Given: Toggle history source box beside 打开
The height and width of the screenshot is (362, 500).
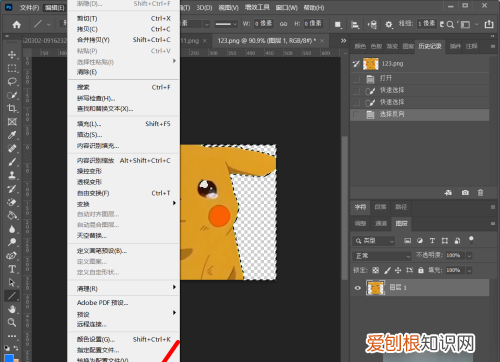Looking at the screenshot, I should [356, 79].
